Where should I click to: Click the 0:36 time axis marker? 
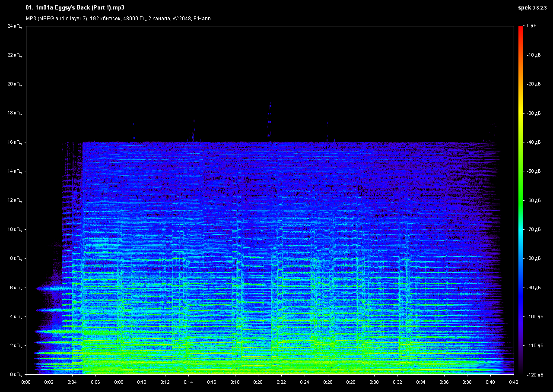coord(444,382)
